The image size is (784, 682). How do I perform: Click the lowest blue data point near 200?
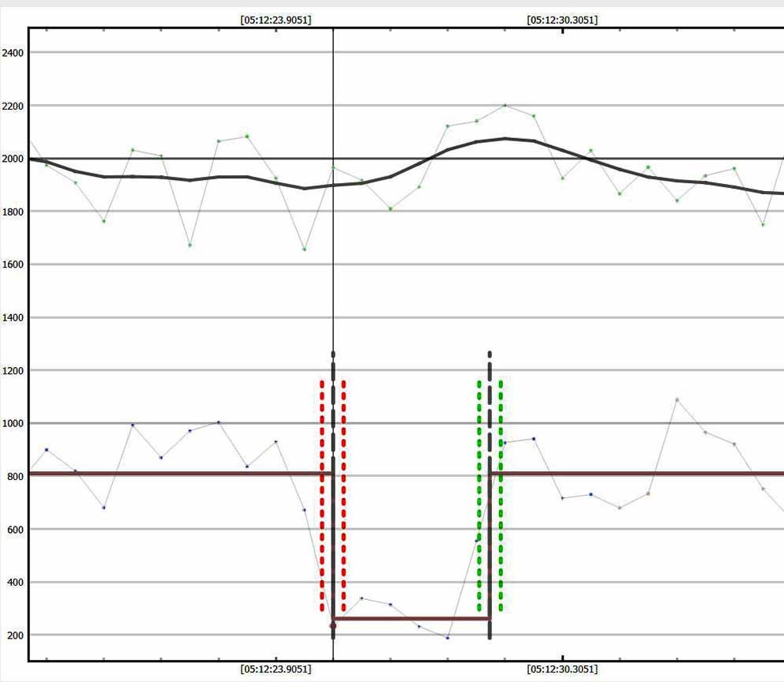click(x=448, y=638)
